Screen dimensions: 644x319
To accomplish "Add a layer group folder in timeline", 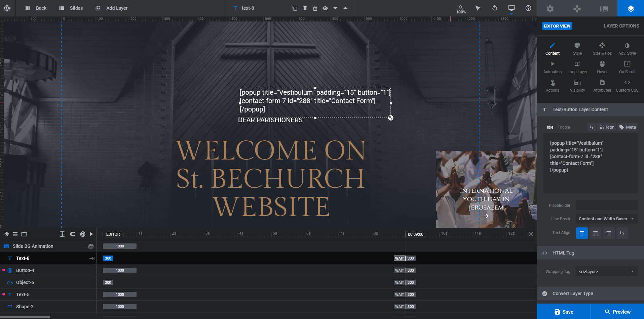I will point(24,234).
